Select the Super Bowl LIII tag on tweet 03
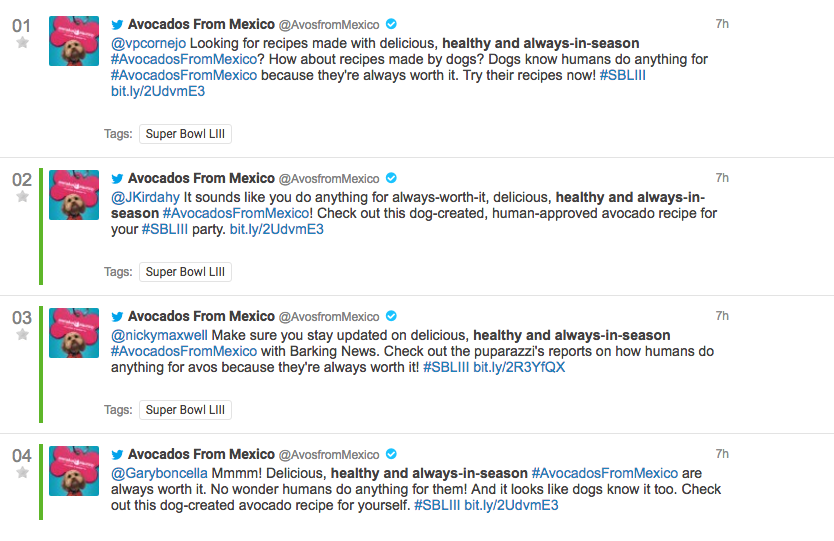 pyautogui.click(x=186, y=410)
